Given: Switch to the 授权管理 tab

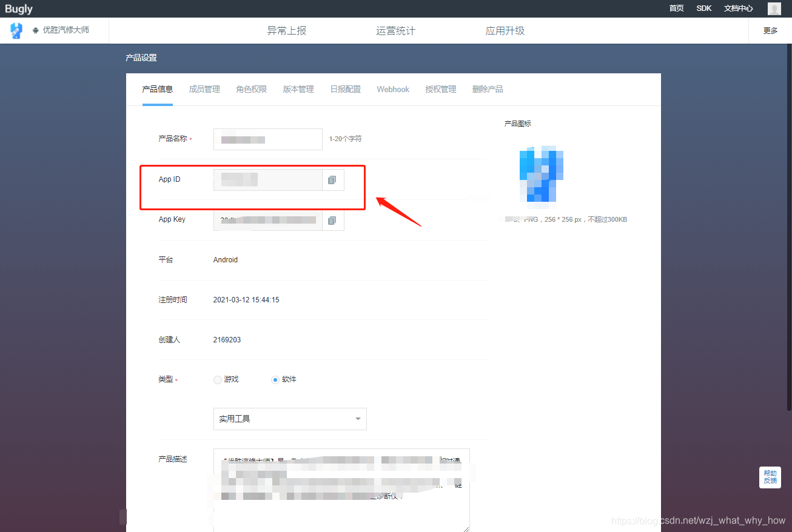Looking at the screenshot, I should pyautogui.click(x=441, y=89).
